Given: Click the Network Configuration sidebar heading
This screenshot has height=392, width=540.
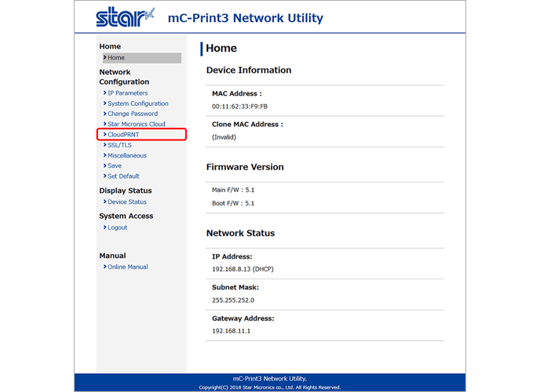Looking at the screenshot, I should point(124,77).
